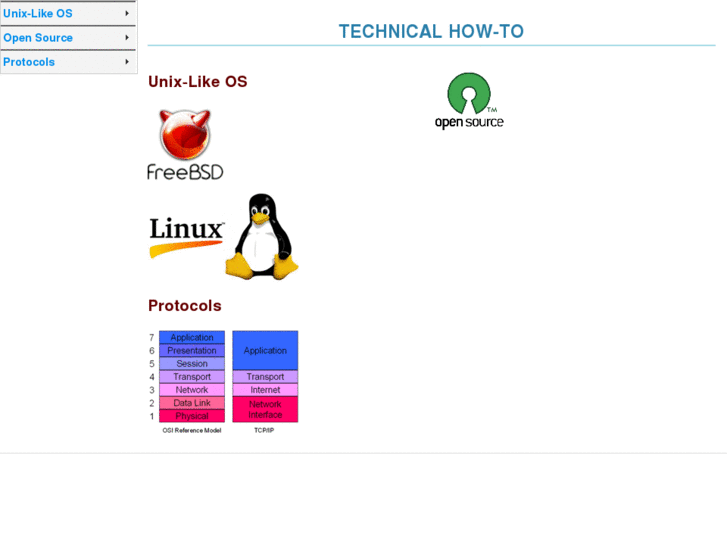Click the Protocols section heading
This screenshot has height=545, width=727.
tap(185, 306)
